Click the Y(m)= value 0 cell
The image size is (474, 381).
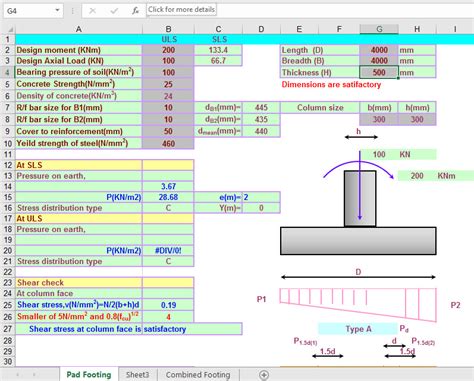[261, 208]
